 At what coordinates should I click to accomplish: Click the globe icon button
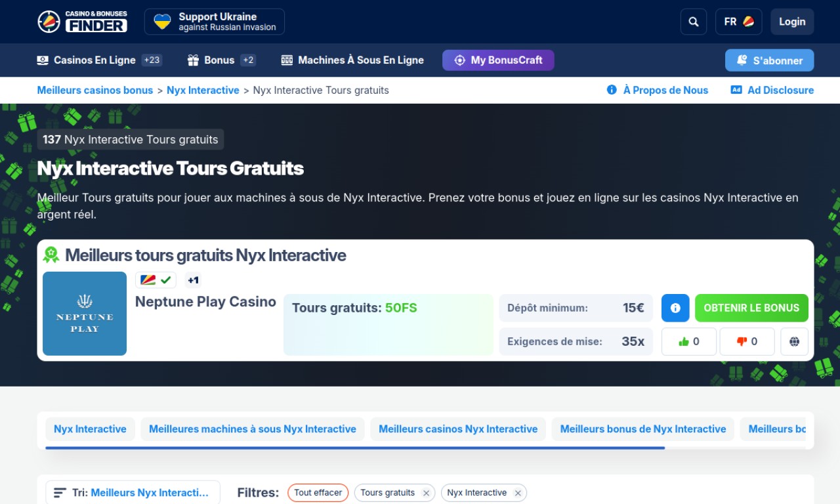click(x=794, y=341)
